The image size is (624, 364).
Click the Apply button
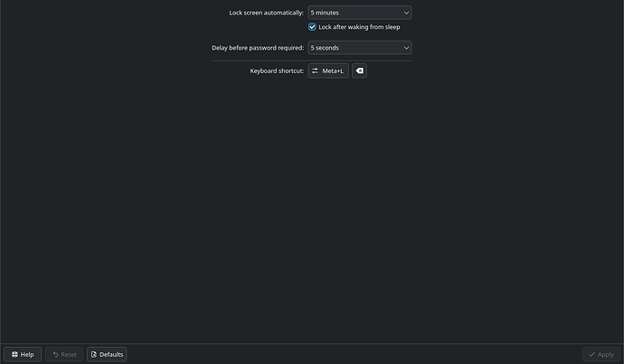[600, 354]
